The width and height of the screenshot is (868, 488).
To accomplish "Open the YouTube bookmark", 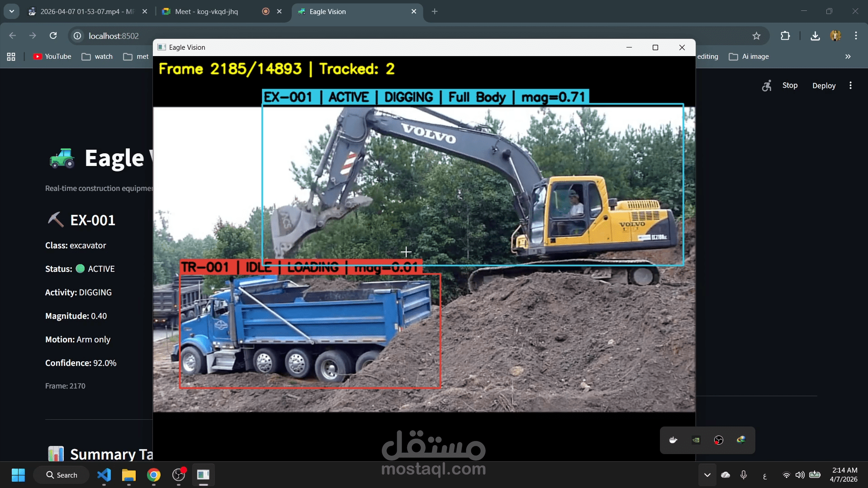I will 52,57.
